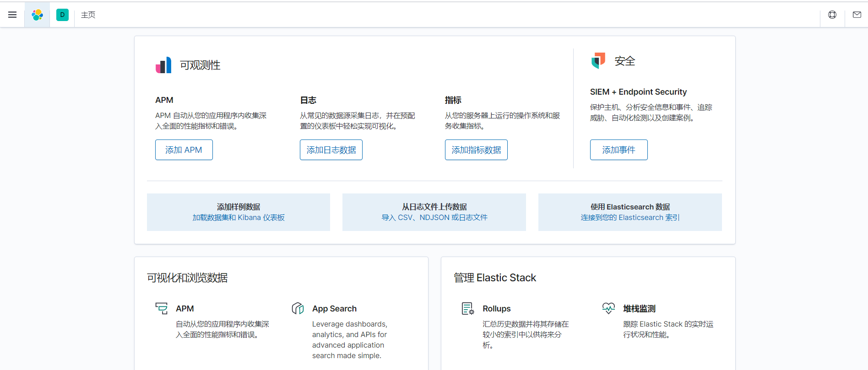Screen dimensions: 868x370
Task: Click the Observability bar chart logo
Action: 163,65
